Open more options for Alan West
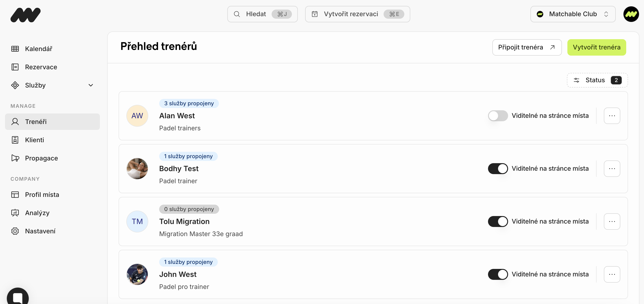Screen dimensions: 644x304 coord(612,116)
